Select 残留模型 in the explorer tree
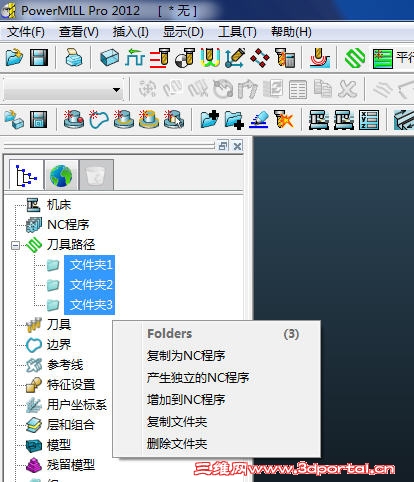The height and width of the screenshot is (482, 414). tap(71, 464)
